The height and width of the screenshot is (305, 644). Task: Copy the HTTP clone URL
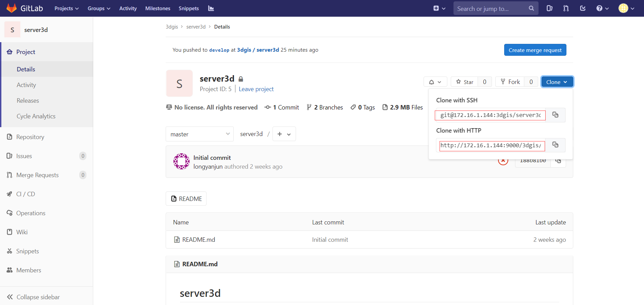[x=555, y=145]
